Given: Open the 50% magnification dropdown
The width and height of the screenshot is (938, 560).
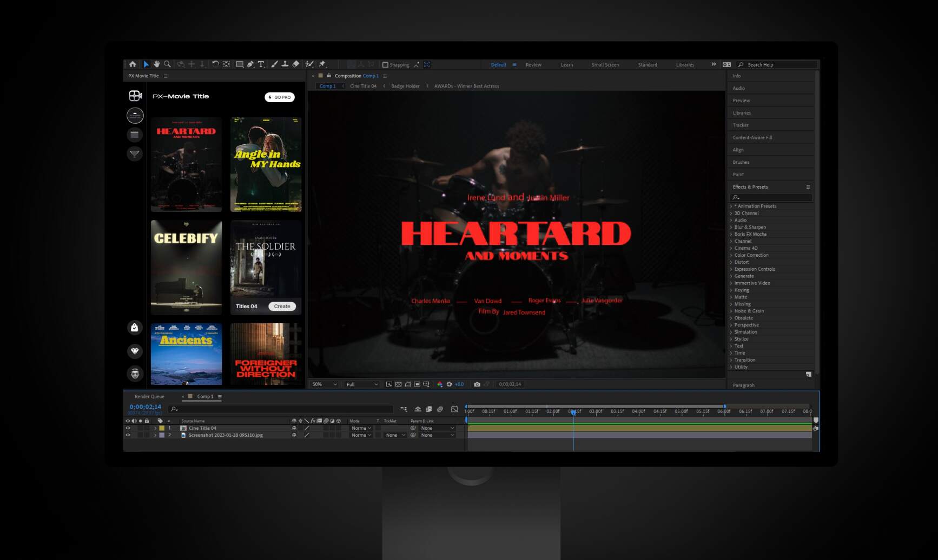Looking at the screenshot, I should tap(325, 384).
